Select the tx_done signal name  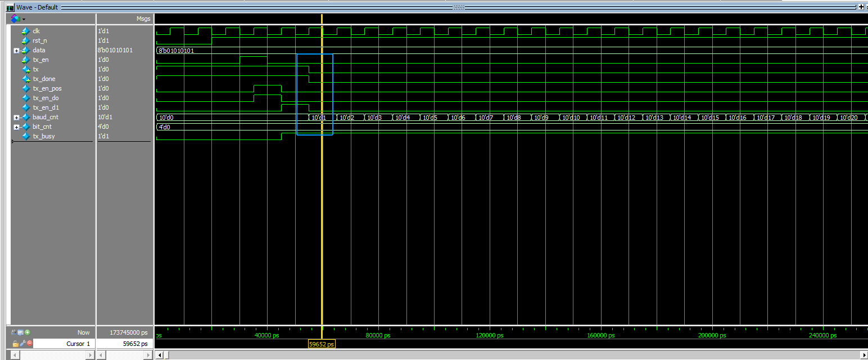pos(44,79)
